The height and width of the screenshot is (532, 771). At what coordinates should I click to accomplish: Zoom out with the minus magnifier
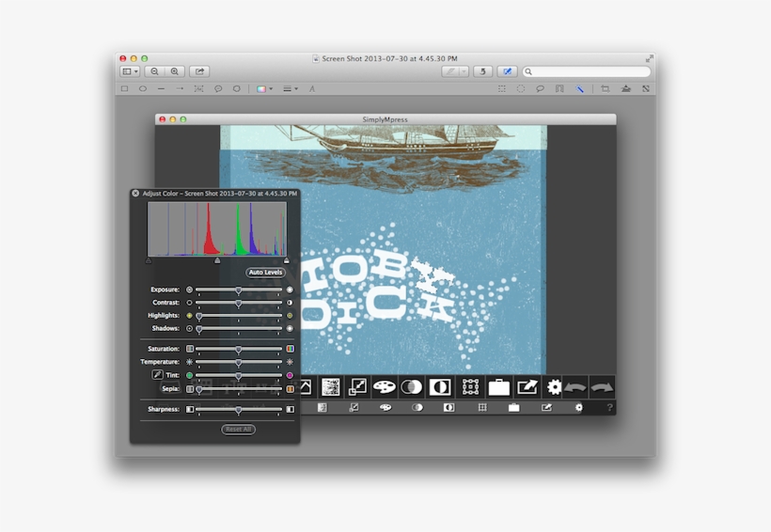coord(154,71)
